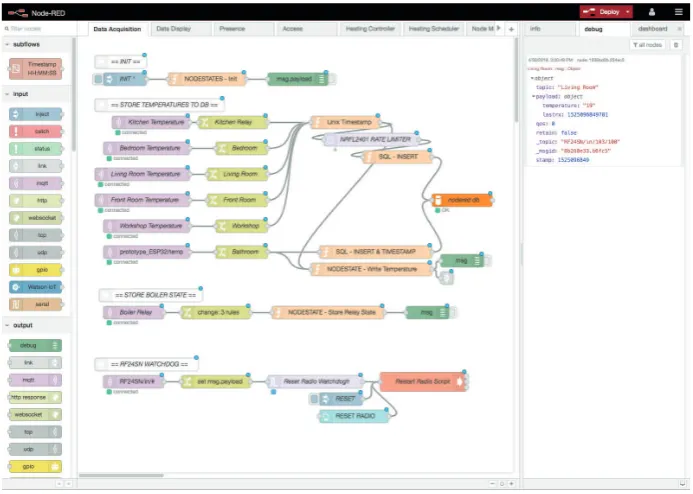693x494 pixels.
Task: Focus the filter nodes search field
Action: point(38,29)
